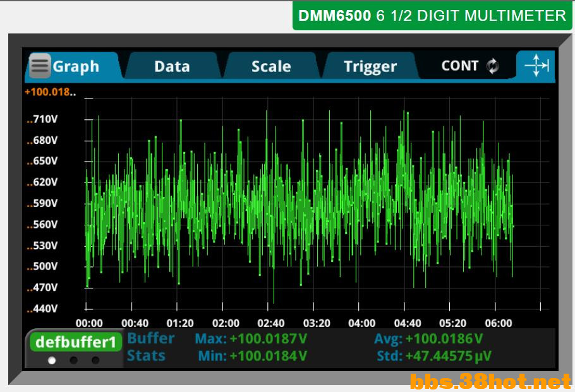
Task: Open the hamburger menu icon
Action: 40,66
